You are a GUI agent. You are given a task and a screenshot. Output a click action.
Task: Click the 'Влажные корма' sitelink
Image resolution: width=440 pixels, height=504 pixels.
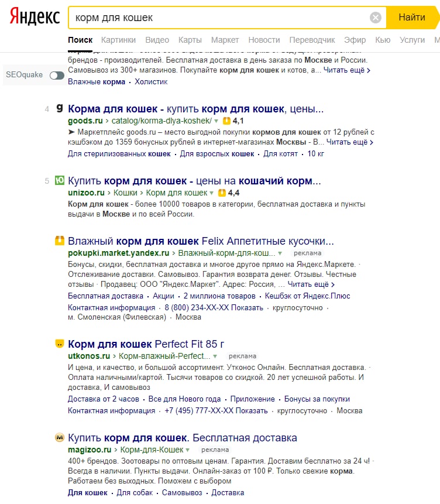coord(97,82)
